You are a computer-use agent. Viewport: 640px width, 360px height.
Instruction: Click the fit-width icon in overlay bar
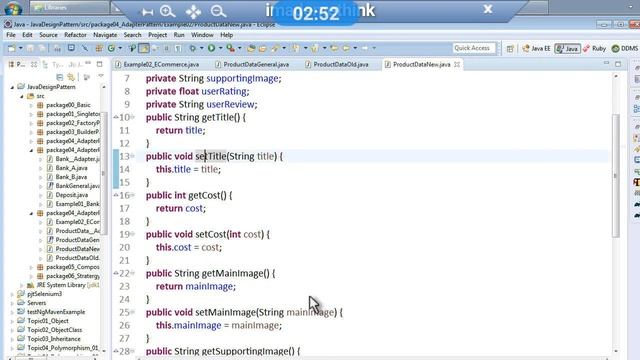tap(147, 12)
